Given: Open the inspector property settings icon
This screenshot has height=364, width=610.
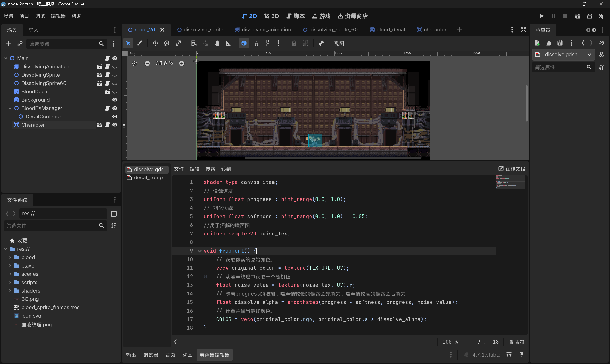Looking at the screenshot, I should 601,67.
